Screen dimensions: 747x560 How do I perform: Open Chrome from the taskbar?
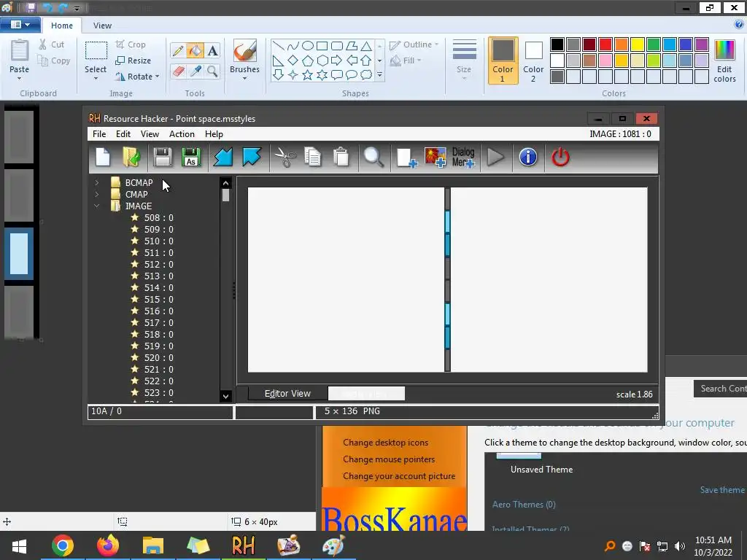[x=63, y=545]
